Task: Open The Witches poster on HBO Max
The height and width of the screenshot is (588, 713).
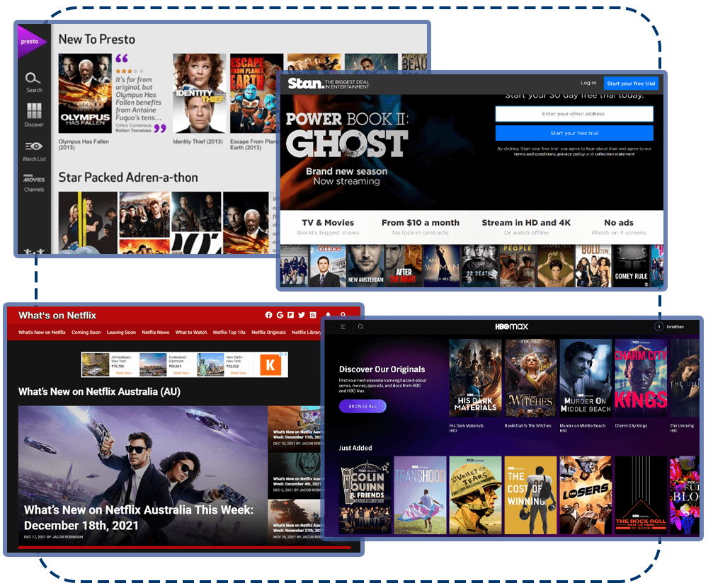Action: [530, 378]
